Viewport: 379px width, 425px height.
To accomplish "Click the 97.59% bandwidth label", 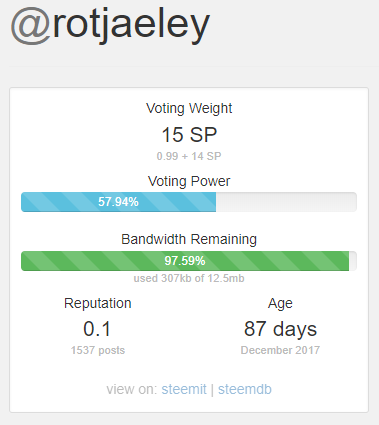I will click(185, 261).
